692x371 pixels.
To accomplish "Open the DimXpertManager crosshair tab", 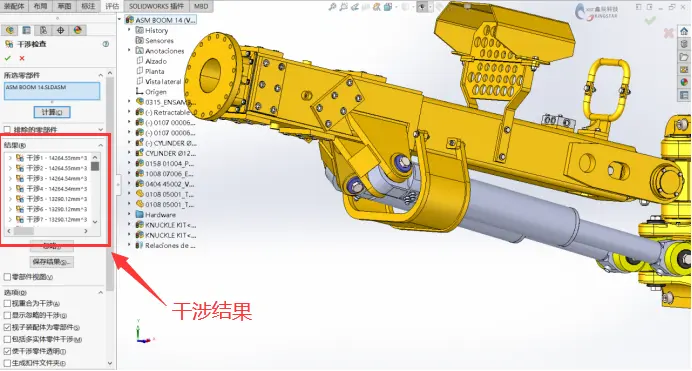I will pos(60,30).
